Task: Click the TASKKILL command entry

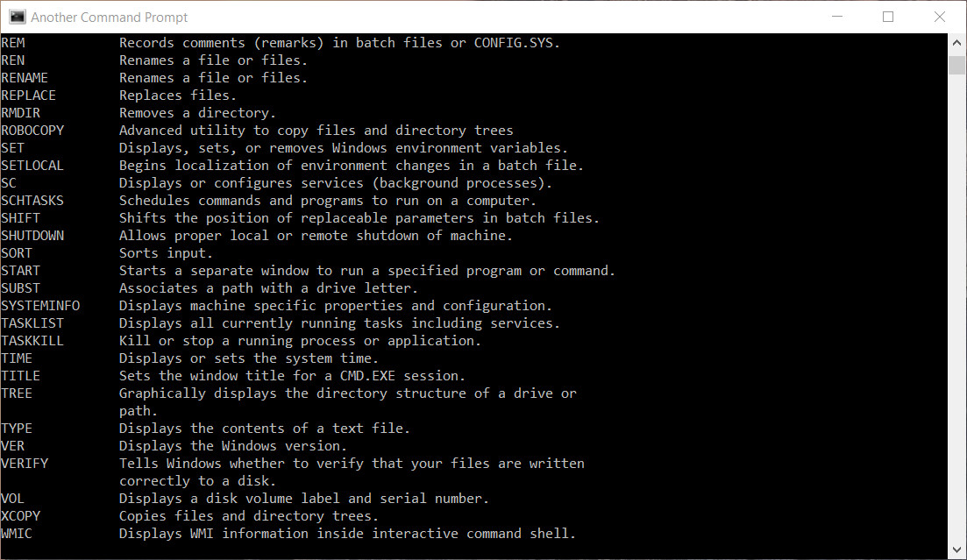Action: pyautogui.click(x=32, y=341)
